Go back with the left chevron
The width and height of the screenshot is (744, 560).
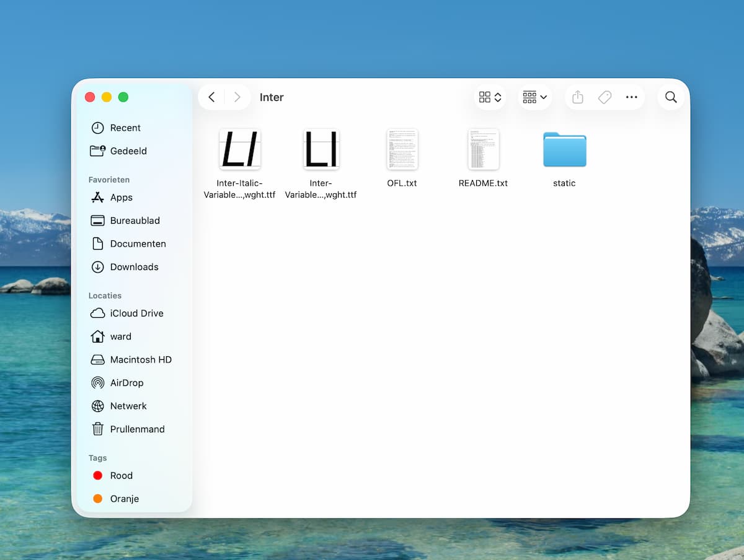point(211,97)
